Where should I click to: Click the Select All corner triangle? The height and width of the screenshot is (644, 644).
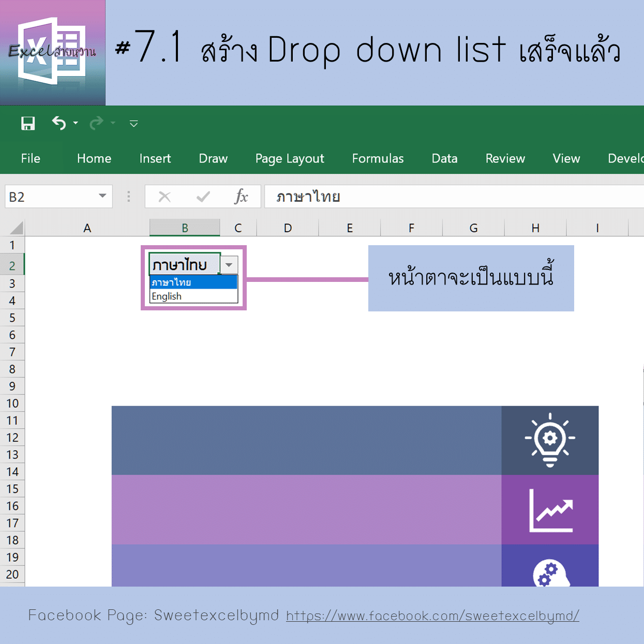click(x=17, y=228)
